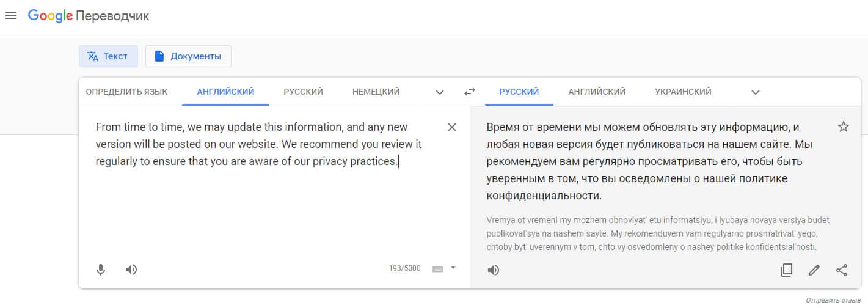Image resolution: width=868 pixels, height=308 pixels.
Task: Open input tools dropdown arrow
Action: tap(453, 267)
